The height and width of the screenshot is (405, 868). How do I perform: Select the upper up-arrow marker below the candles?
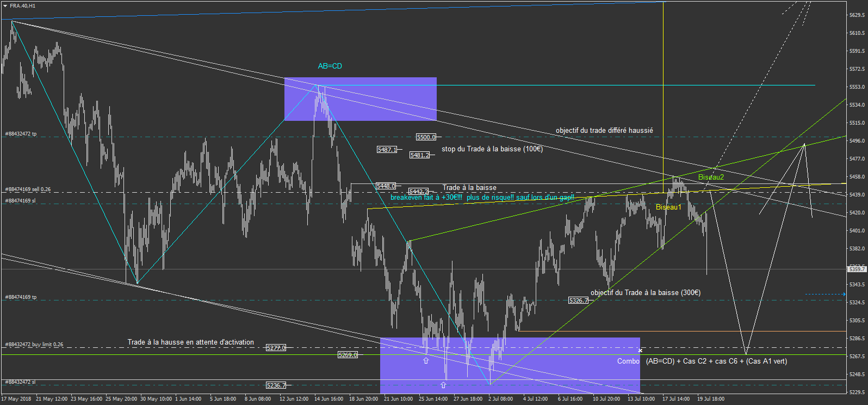(426, 360)
